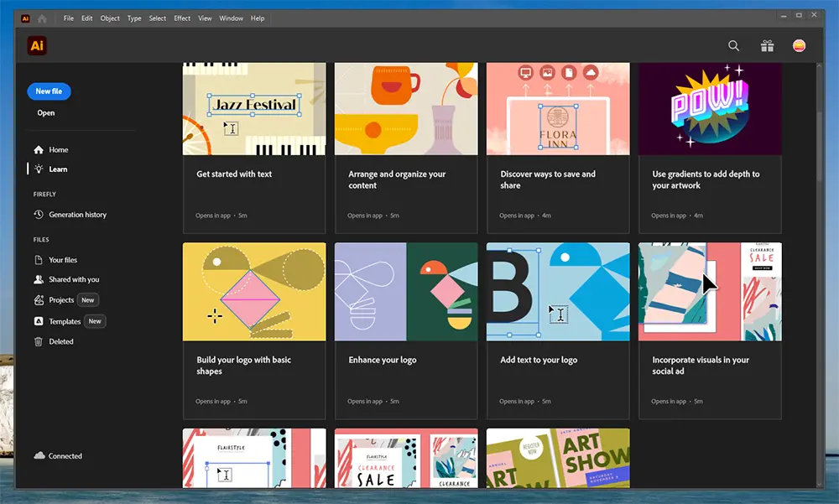Open the Object menu
The image size is (839, 504).
110,18
